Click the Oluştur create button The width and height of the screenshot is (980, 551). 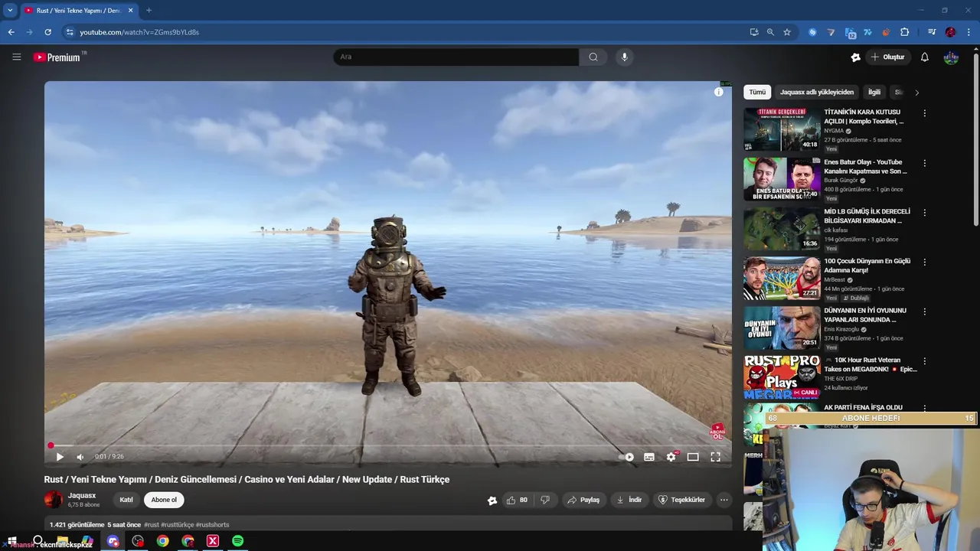pos(887,57)
